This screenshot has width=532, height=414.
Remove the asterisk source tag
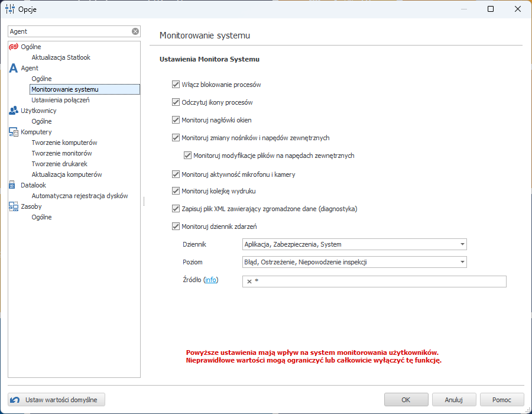[x=249, y=282]
